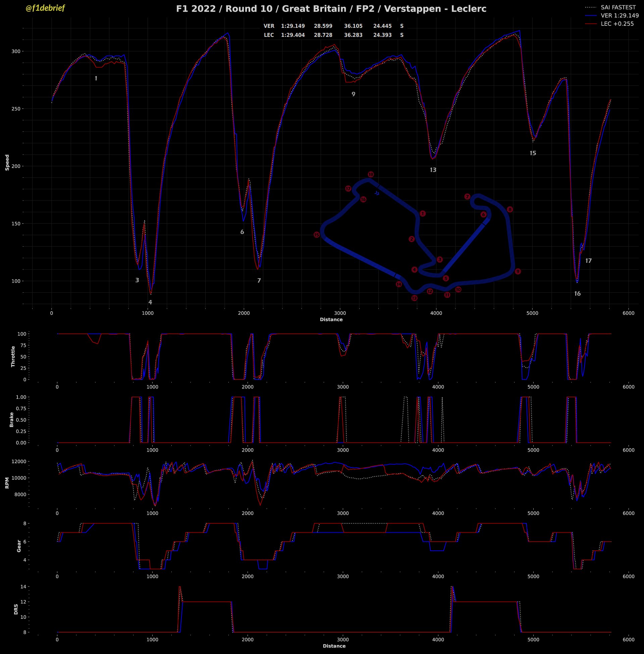The height and width of the screenshot is (654, 644).
Task: Select turn 7 marker on circuit map
Action: 467,197
